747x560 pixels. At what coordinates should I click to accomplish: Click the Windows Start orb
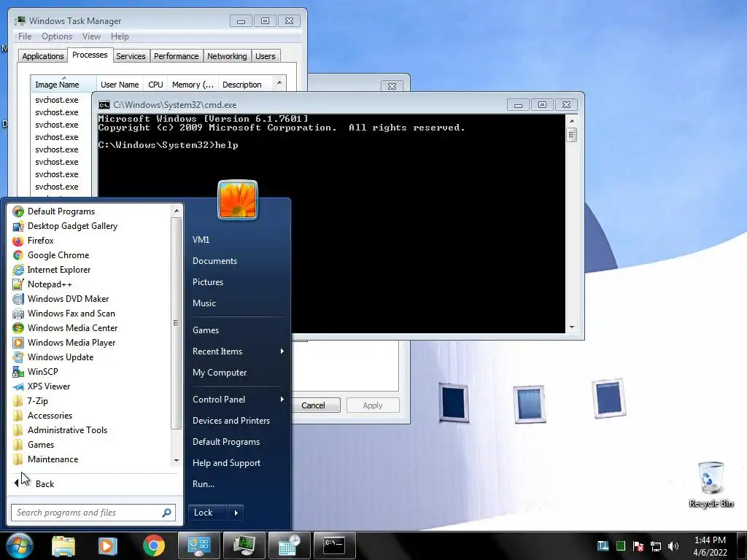click(x=19, y=545)
